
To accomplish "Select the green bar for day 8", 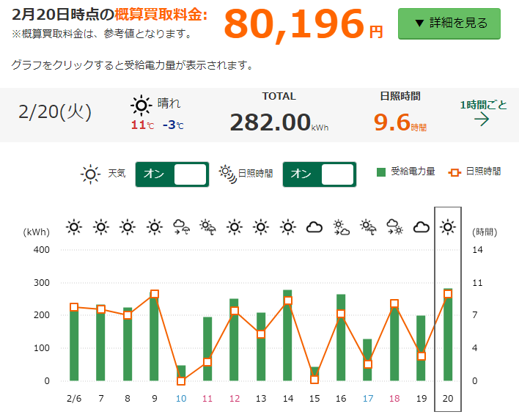I will point(128,345).
